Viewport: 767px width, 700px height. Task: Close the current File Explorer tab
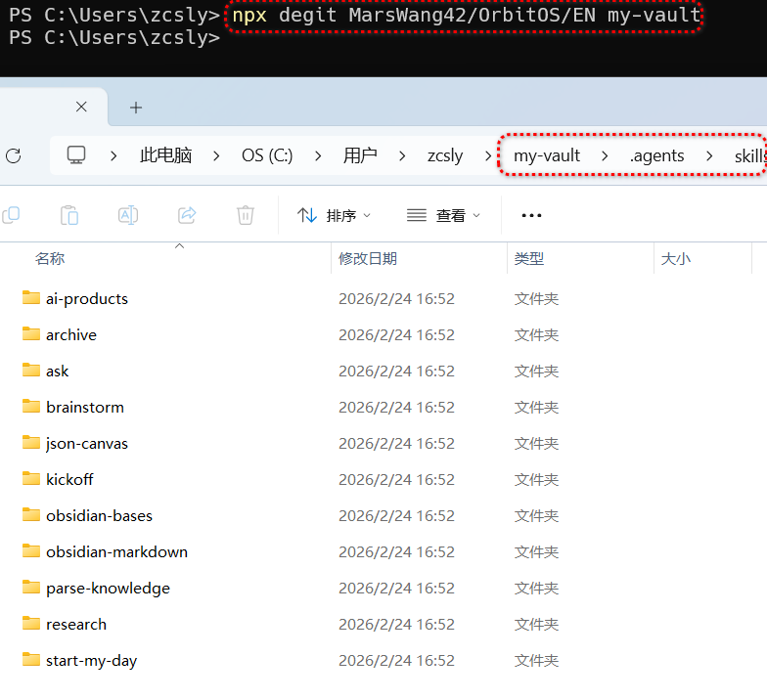pos(83,108)
